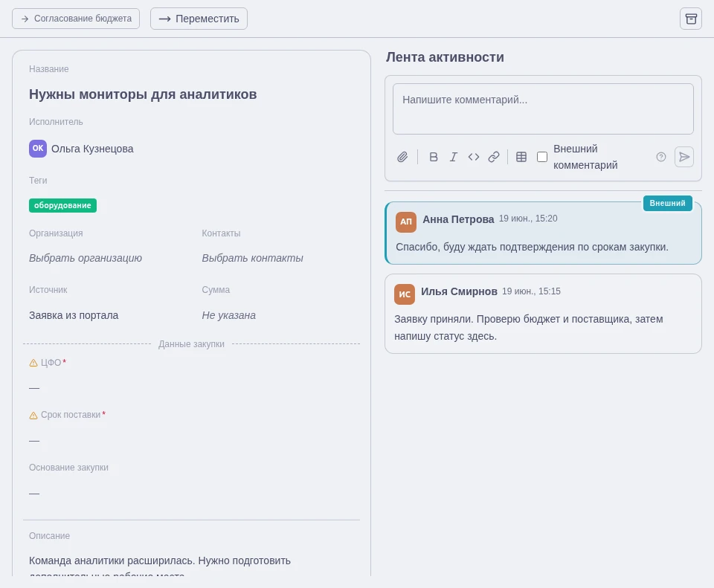Toggle bold formatting in comment editor

434,157
